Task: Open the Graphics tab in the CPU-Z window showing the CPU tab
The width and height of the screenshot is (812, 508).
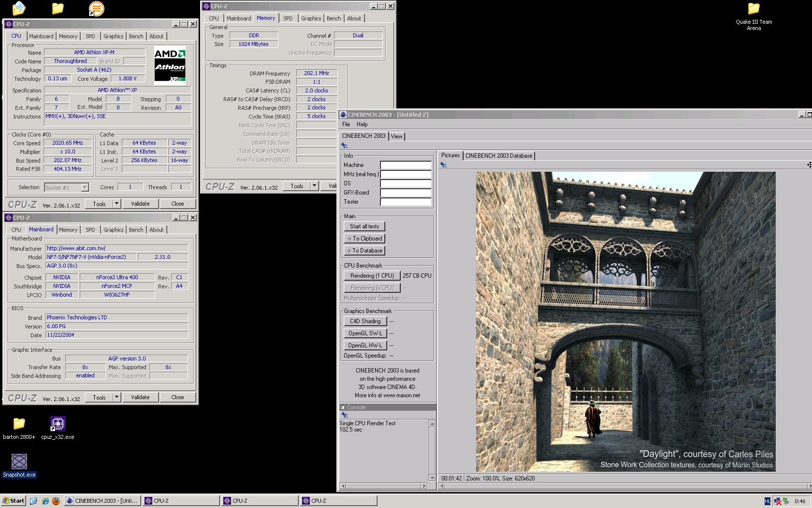Action: 114,36
